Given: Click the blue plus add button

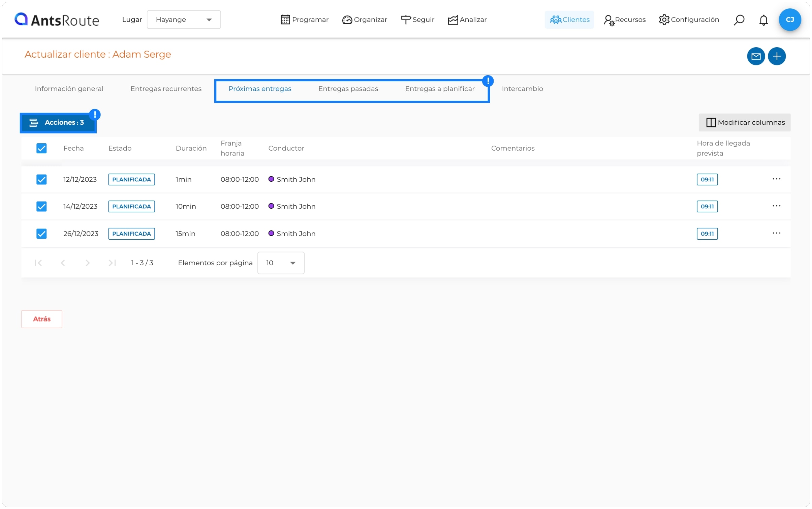Looking at the screenshot, I should click(776, 56).
